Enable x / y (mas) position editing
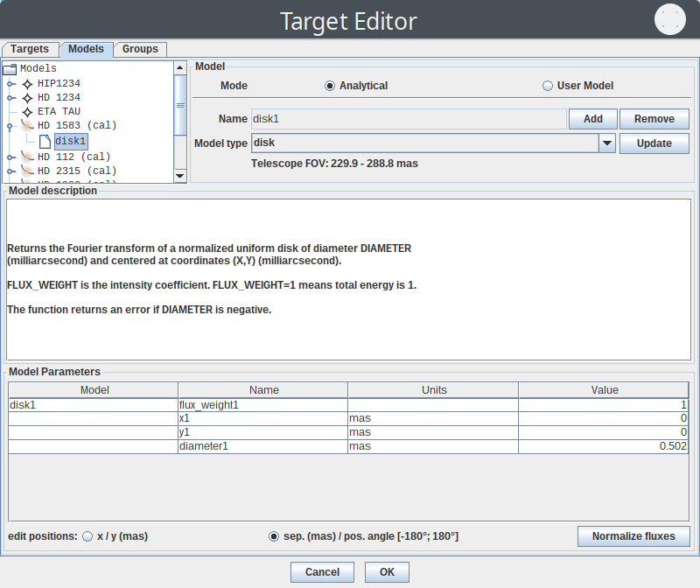Viewport: 700px width, 588px height. [x=87, y=536]
